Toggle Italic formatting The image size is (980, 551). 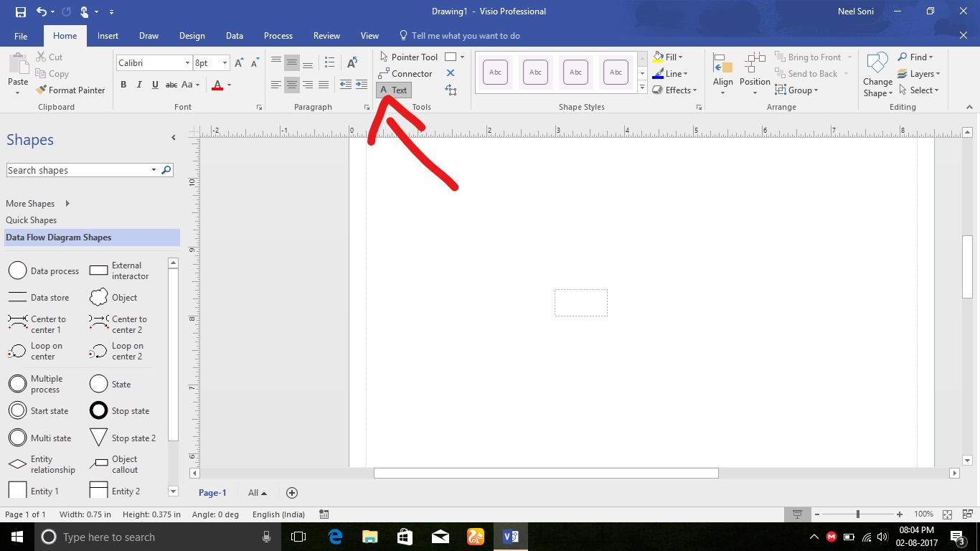click(x=138, y=85)
